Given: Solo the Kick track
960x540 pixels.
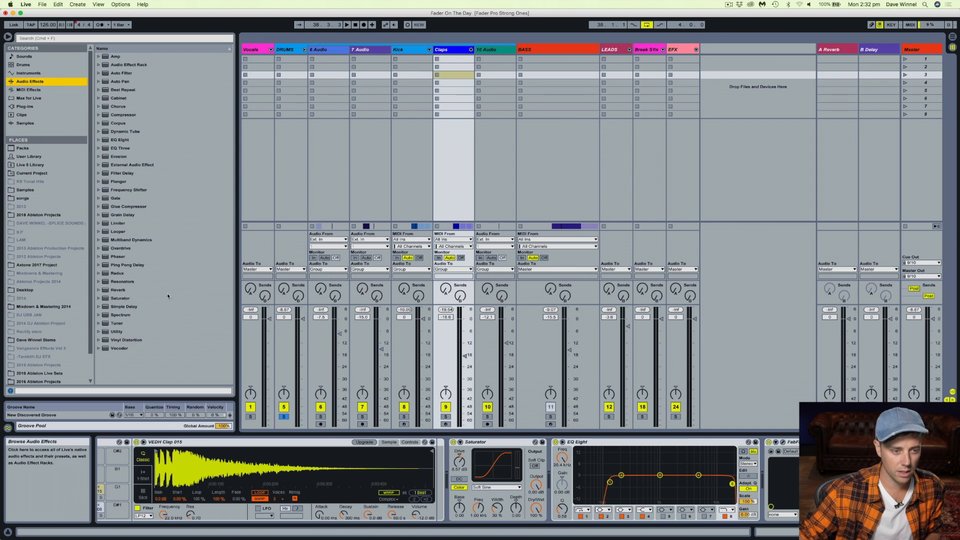Looking at the screenshot, I should click(404, 417).
